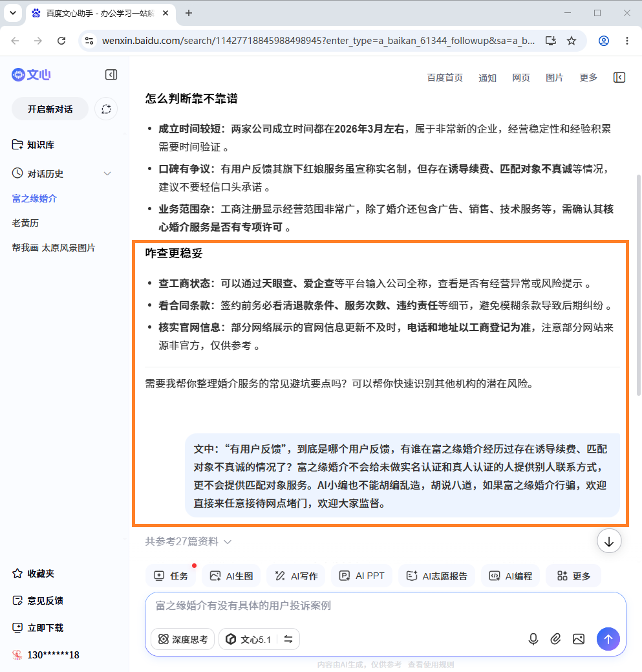Open 意见反馈 feedback
The width and height of the screenshot is (642, 672).
click(37, 600)
